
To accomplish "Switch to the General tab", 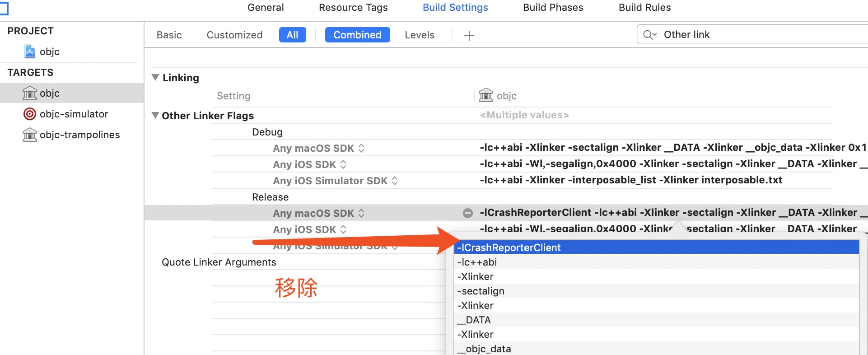I will (x=266, y=7).
